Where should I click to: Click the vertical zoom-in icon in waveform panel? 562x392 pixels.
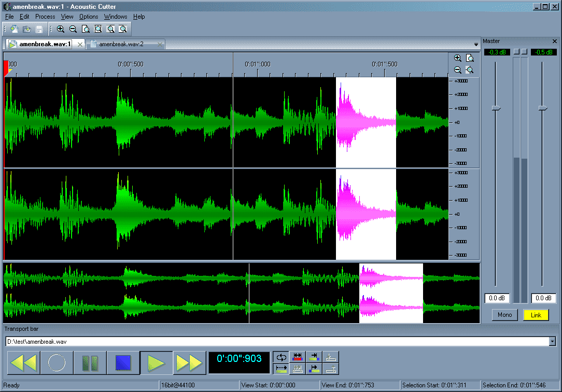coord(458,58)
